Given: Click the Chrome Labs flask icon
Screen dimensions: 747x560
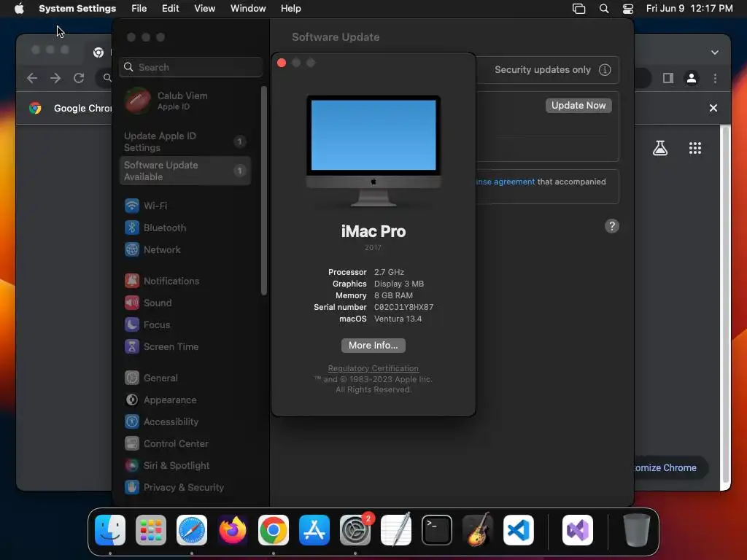Looking at the screenshot, I should (660, 148).
